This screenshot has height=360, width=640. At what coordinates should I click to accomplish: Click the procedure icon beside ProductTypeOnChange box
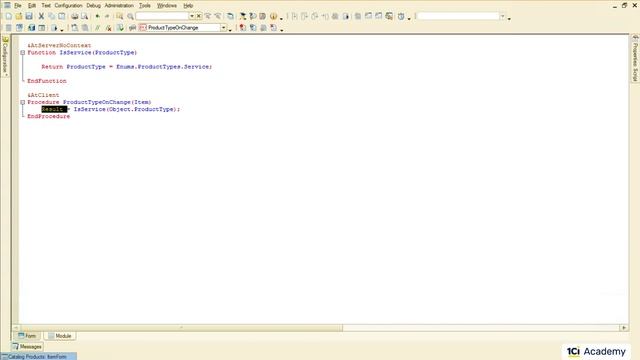[x=142, y=28]
